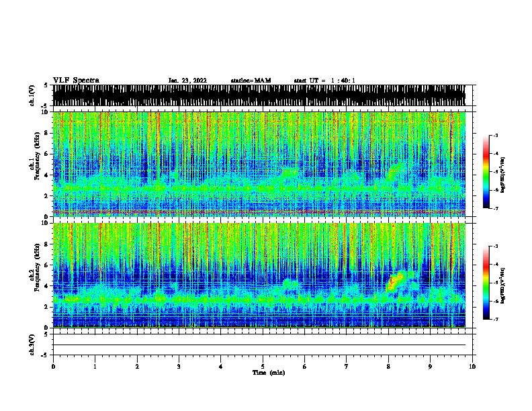The height and width of the screenshot is (411, 532).
Task: Click the "ch.3(V)" axis label
Action: coord(32,345)
